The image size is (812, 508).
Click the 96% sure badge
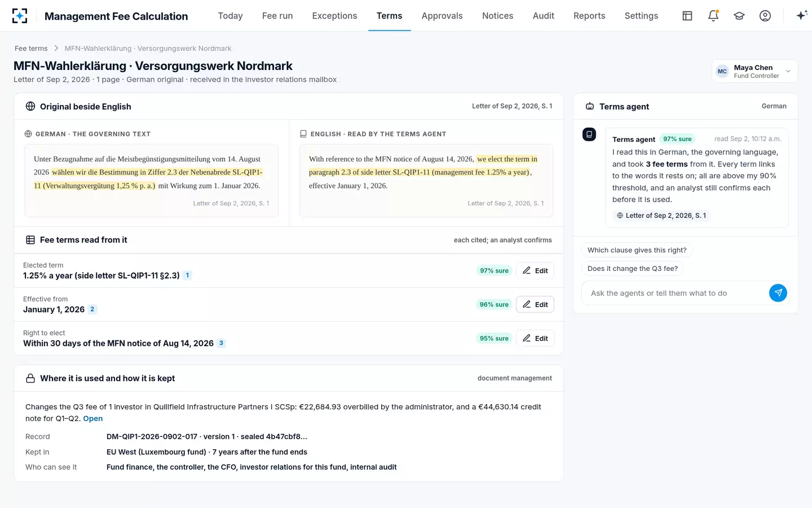pos(494,304)
